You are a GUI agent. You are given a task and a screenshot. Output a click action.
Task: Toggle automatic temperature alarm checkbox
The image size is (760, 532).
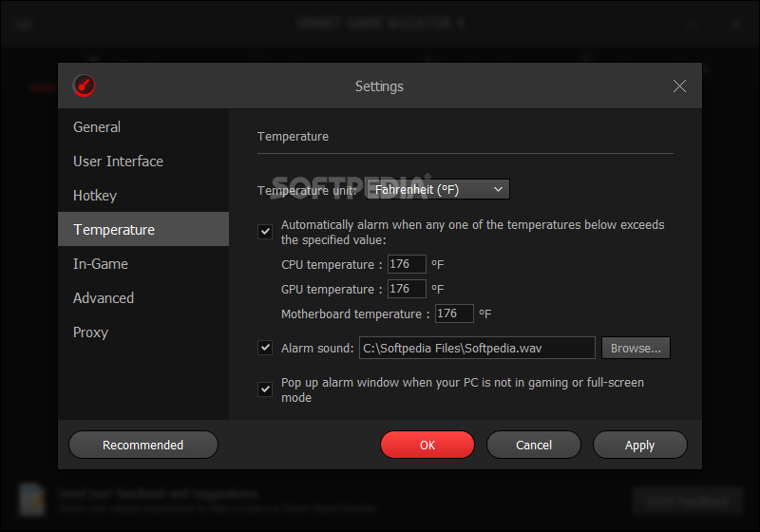pos(265,232)
